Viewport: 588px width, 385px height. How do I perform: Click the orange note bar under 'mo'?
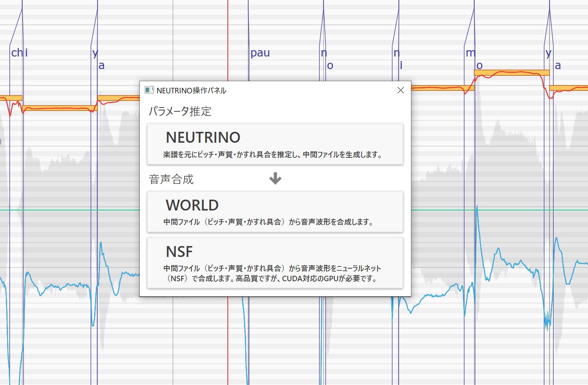click(511, 73)
